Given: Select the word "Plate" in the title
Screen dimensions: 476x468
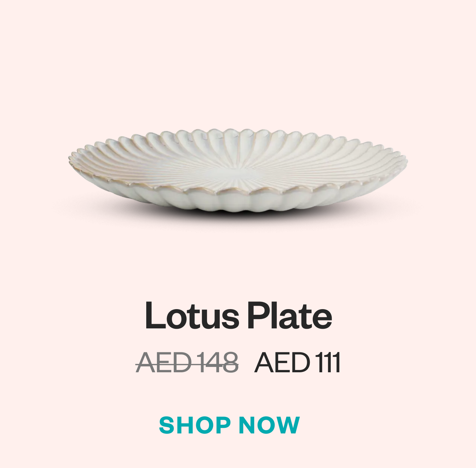Looking at the screenshot, I should [290, 315].
